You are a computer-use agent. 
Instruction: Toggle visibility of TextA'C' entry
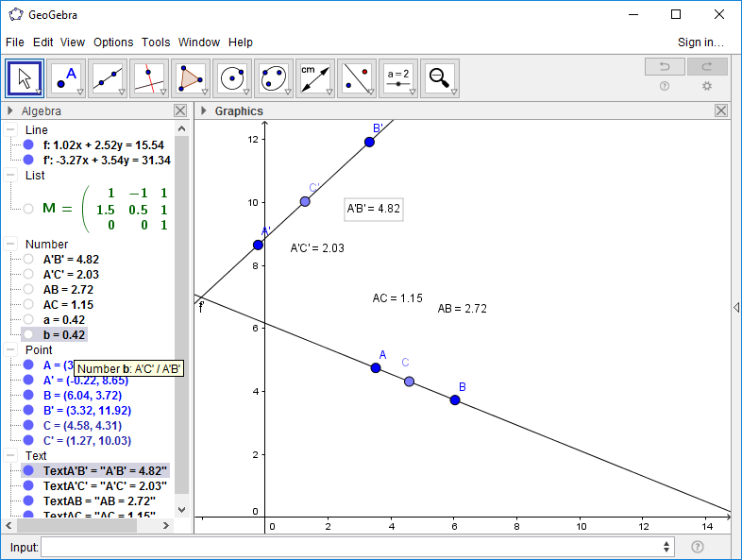(28, 485)
